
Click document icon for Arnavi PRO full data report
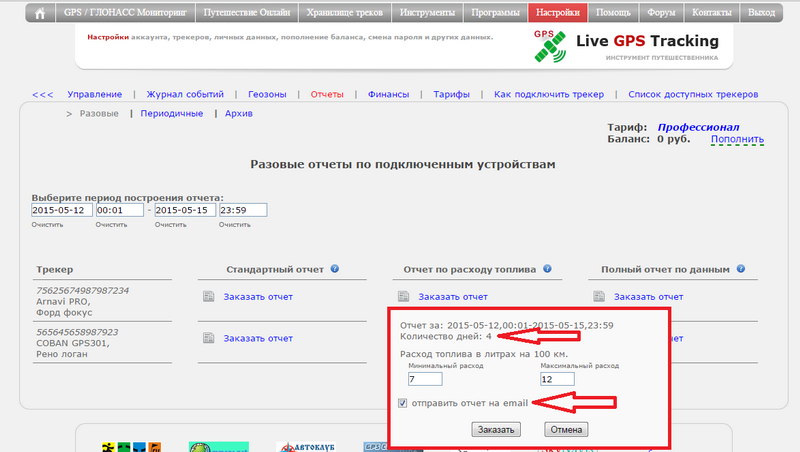tap(598, 297)
